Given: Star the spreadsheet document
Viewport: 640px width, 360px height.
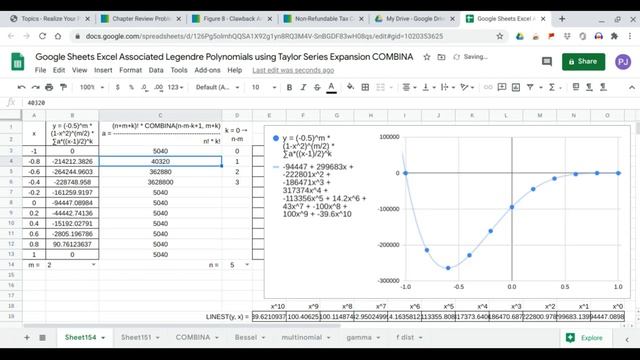Looking at the screenshot, I should (427, 57).
